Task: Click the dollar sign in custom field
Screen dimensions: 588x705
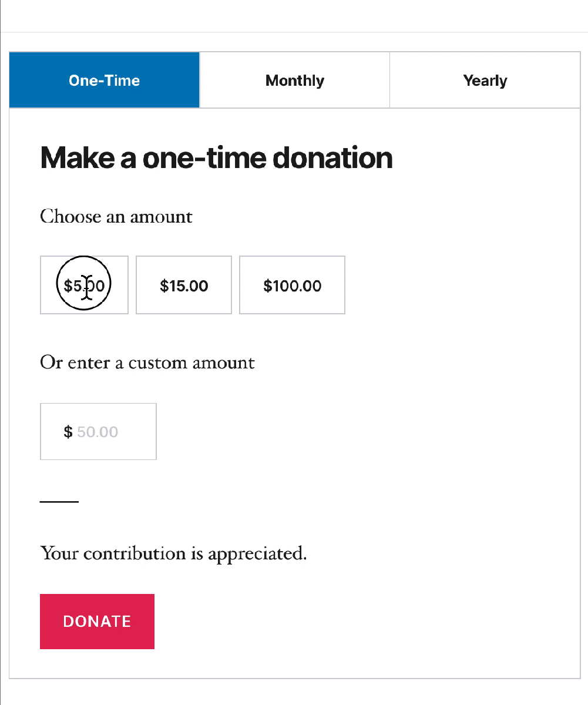Action: point(68,432)
